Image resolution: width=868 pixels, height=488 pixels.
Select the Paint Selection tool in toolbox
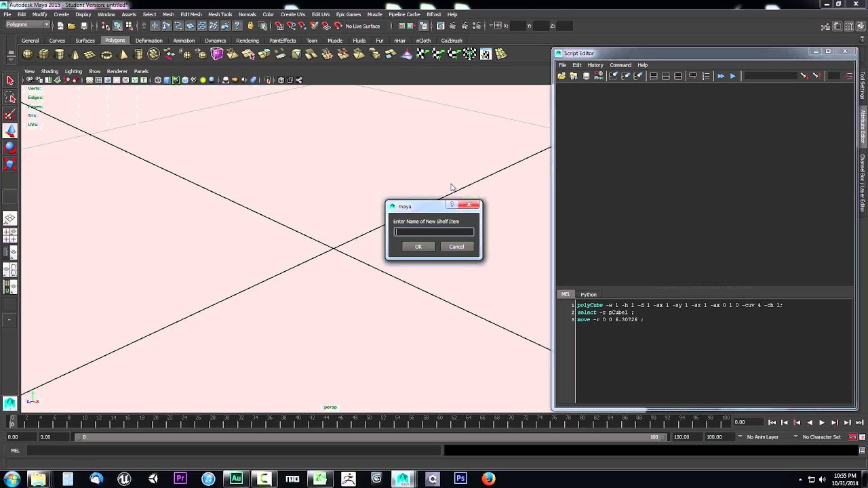[9, 115]
